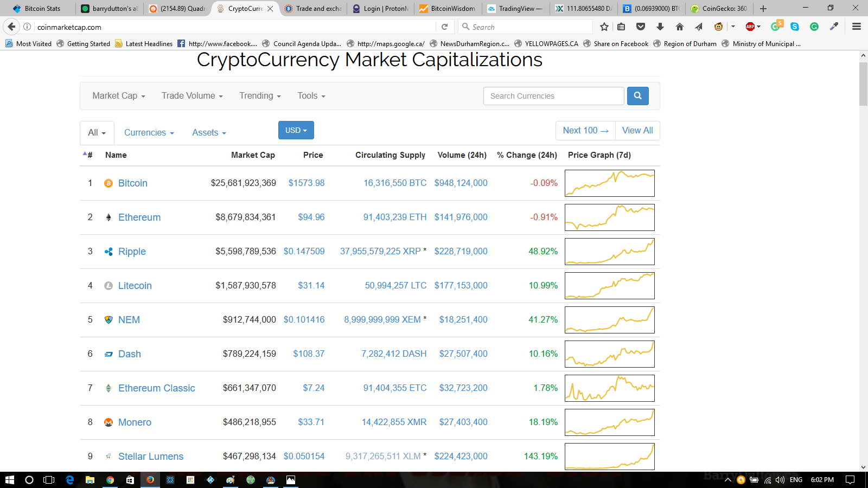Open the Adblock Plus ABP icon
The width and height of the screenshot is (868, 488).
(750, 27)
